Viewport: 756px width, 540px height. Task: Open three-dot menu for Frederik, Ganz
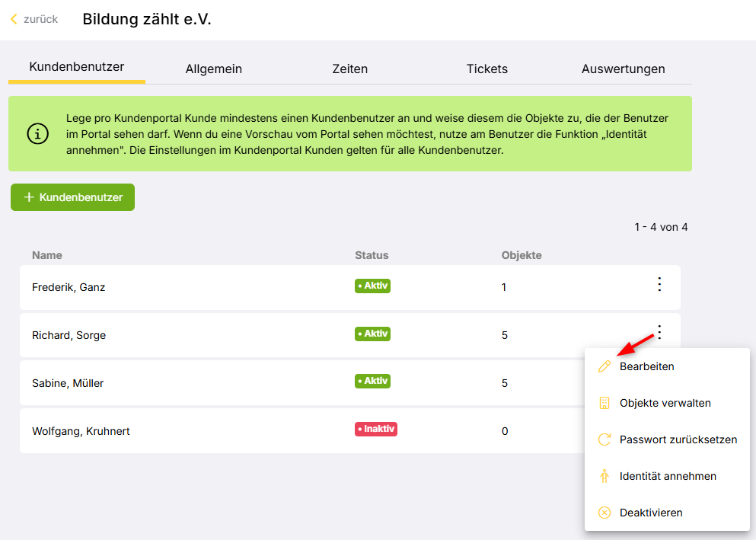pos(659,285)
